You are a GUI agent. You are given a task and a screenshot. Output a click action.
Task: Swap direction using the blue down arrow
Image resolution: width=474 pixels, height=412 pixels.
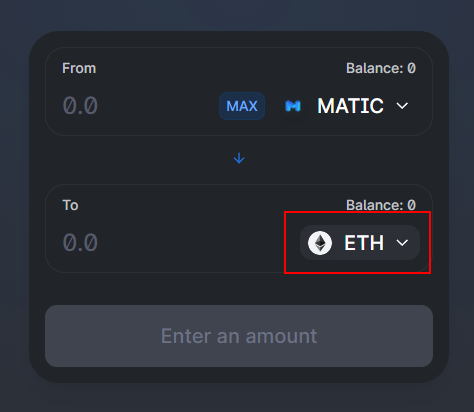tap(239, 158)
